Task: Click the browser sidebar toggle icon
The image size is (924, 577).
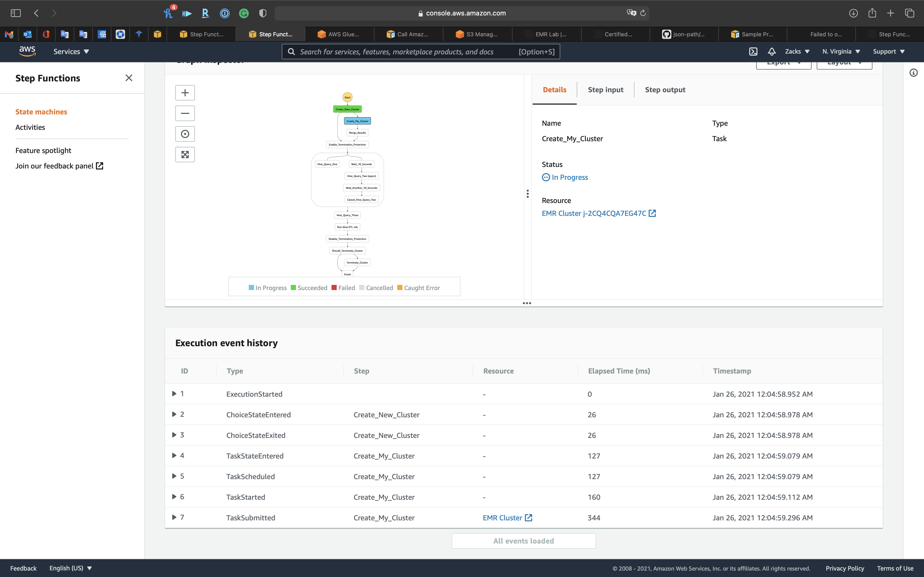Action: point(16,13)
